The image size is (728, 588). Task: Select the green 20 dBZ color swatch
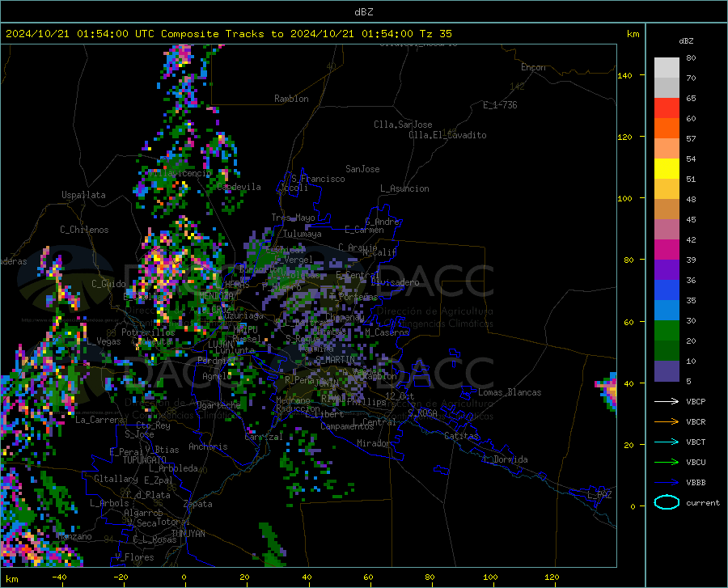pyautogui.click(x=667, y=331)
